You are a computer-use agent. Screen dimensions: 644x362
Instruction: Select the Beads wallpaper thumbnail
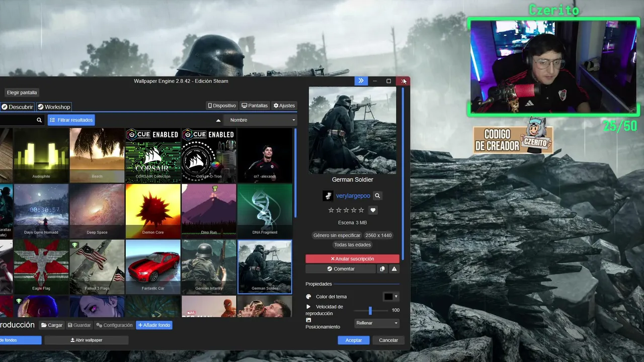(97, 155)
